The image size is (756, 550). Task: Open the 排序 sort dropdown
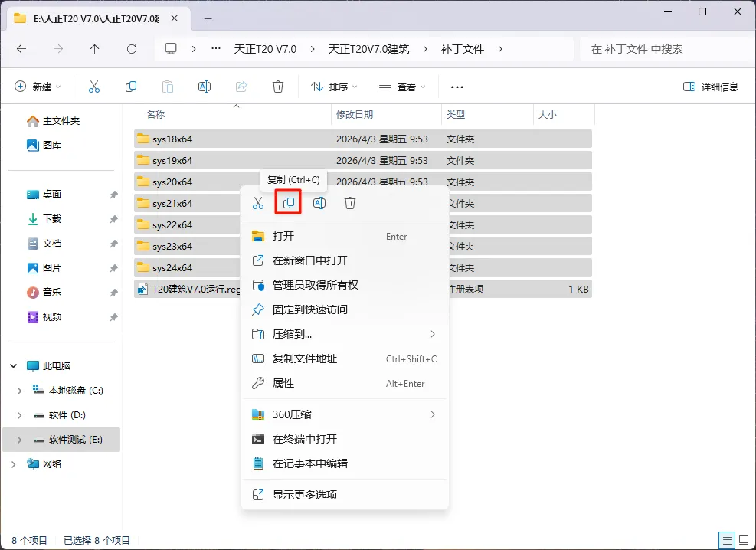point(334,87)
